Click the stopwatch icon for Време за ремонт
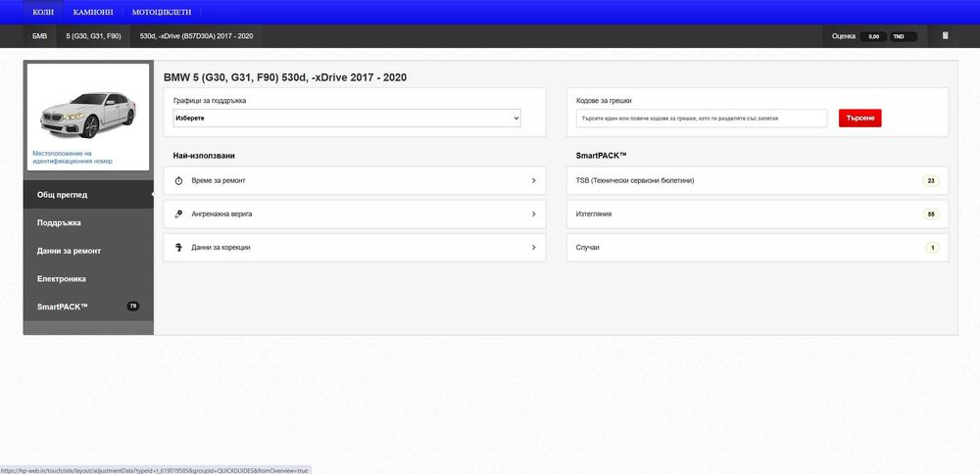 [x=178, y=180]
